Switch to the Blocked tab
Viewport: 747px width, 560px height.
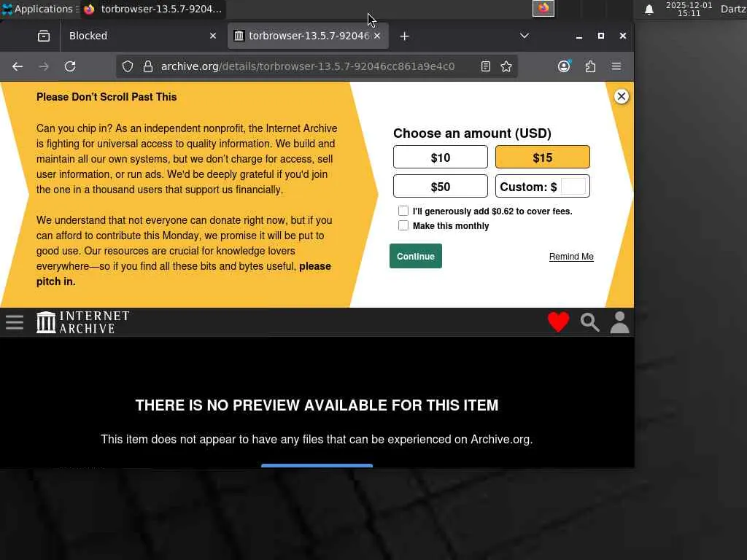point(134,36)
